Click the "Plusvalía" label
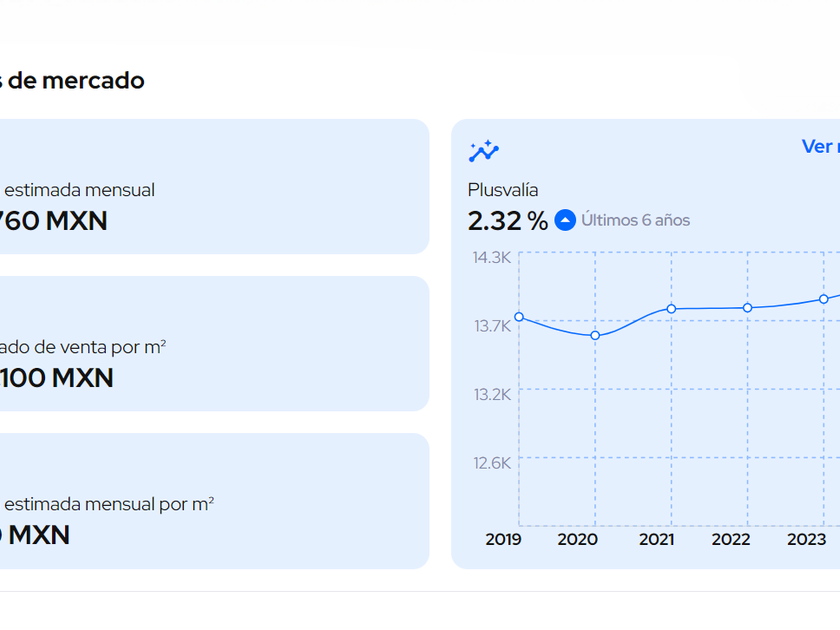 pyautogui.click(x=503, y=190)
